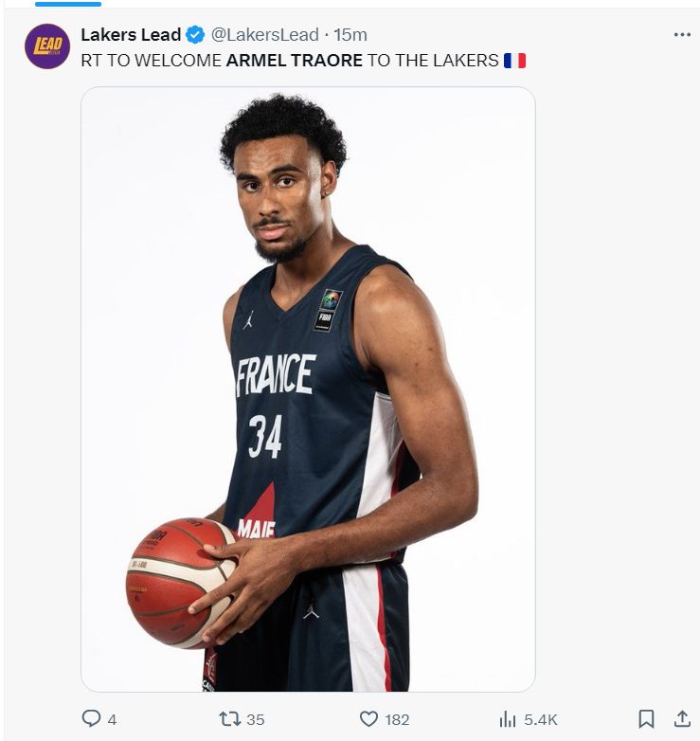Click the reply count 4
The height and width of the screenshot is (741, 700).
(112, 720)
